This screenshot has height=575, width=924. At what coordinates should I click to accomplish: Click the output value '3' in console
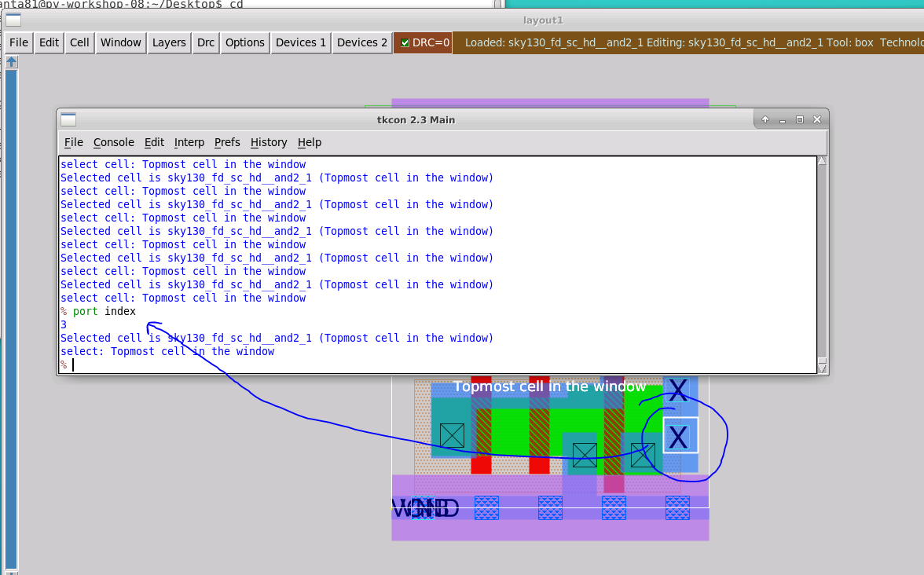pos(64,324)
